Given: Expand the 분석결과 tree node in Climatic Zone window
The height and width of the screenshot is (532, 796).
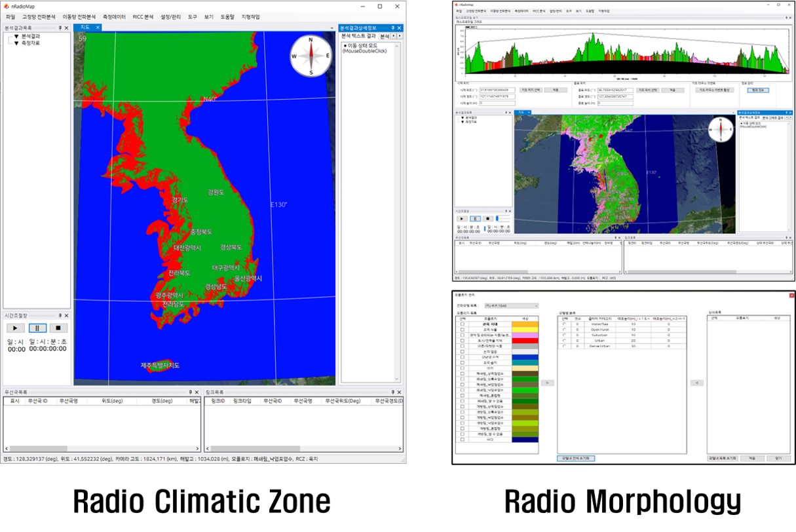Looking at the screenshot, I should (x=16, y=36).
